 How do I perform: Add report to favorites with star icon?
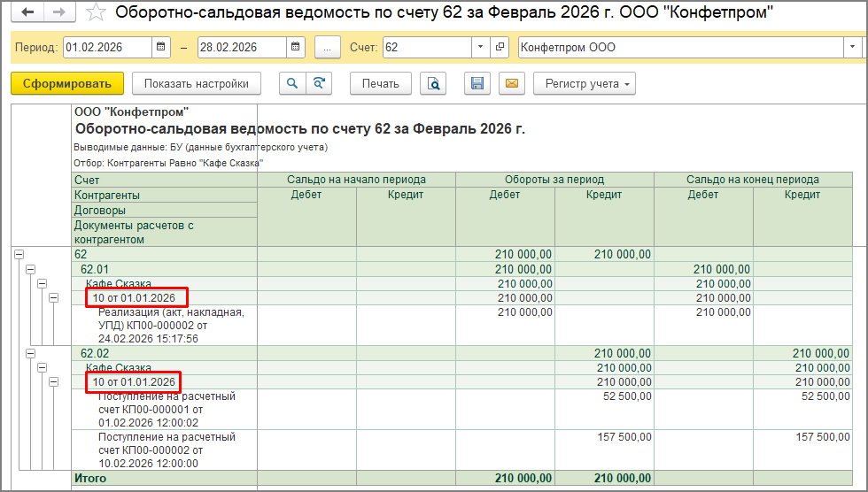pos(97,13)
